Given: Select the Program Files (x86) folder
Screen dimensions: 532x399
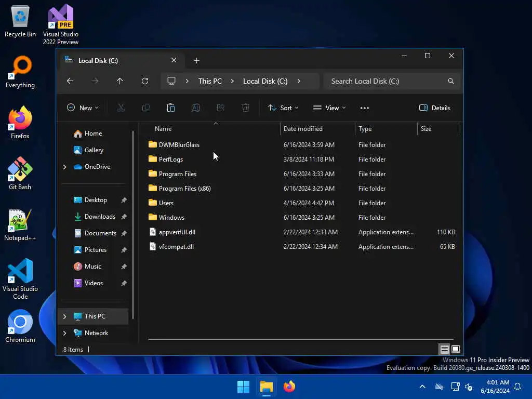Looking at the screenshot, I should 184,189.
